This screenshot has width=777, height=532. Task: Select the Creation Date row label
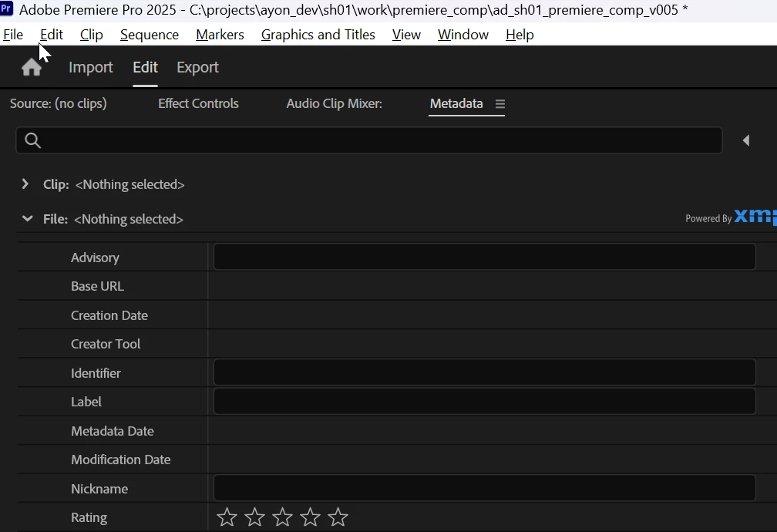[109, 315]
